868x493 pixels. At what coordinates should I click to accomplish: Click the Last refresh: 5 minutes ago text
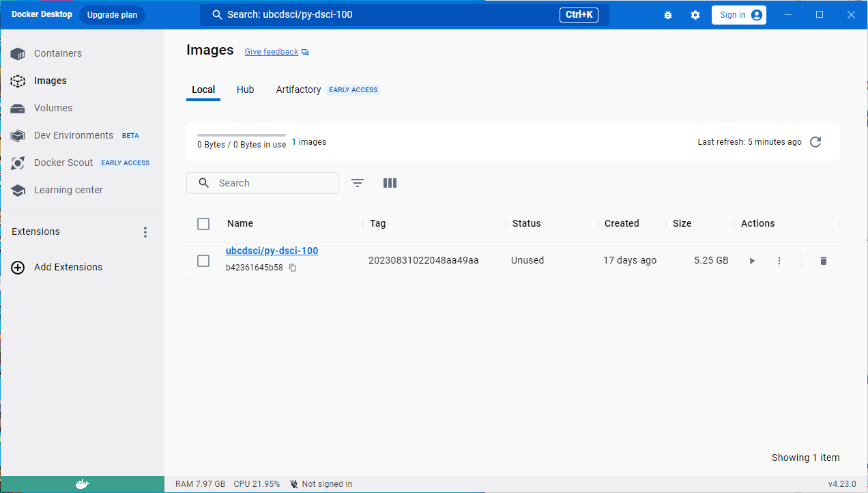coord(750,142)
